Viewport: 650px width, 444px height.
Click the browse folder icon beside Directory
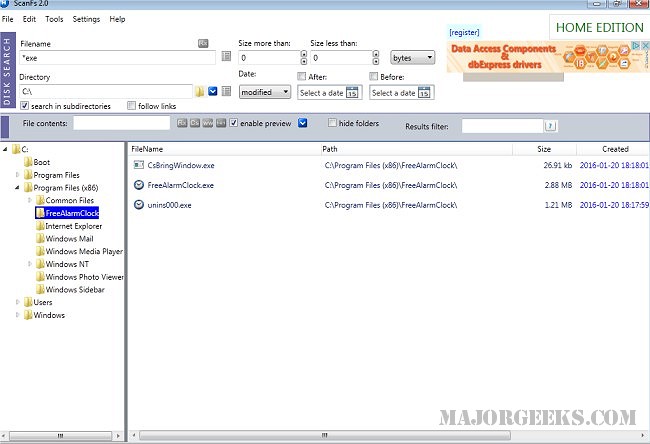[200, 91]
